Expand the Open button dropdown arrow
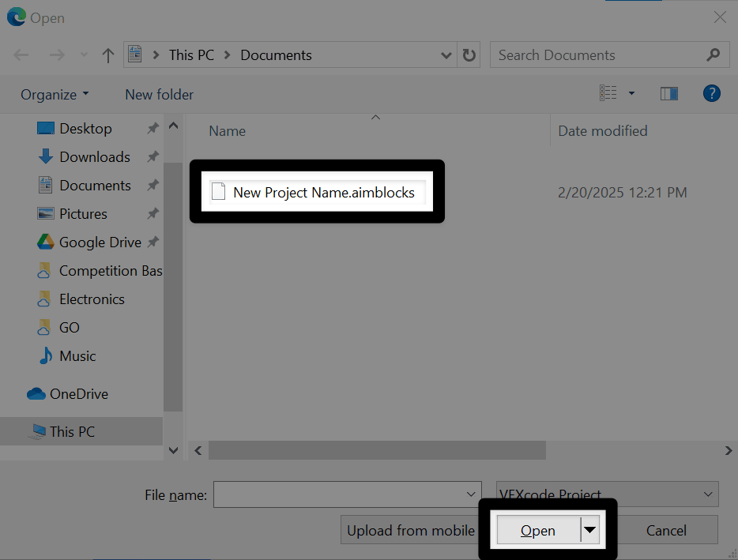 point(590,530)
